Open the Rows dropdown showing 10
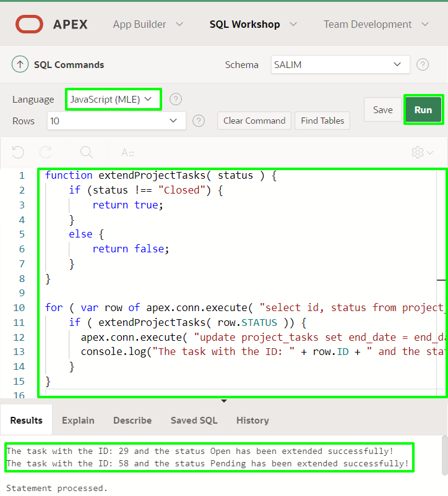Viewport: 448px width, 496px height. coord(116,121)
